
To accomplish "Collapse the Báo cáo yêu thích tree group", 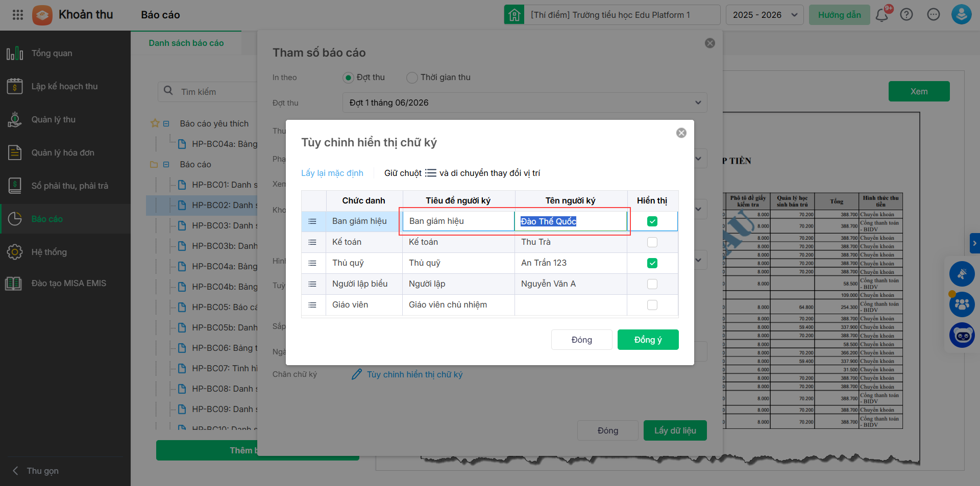I will (x=166, y=124).
